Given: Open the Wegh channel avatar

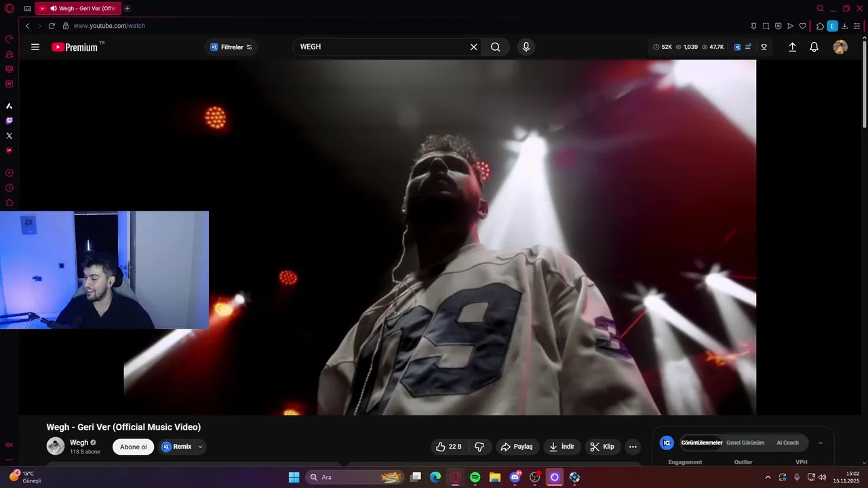Looking at the screenshot, I should point(56,446).
